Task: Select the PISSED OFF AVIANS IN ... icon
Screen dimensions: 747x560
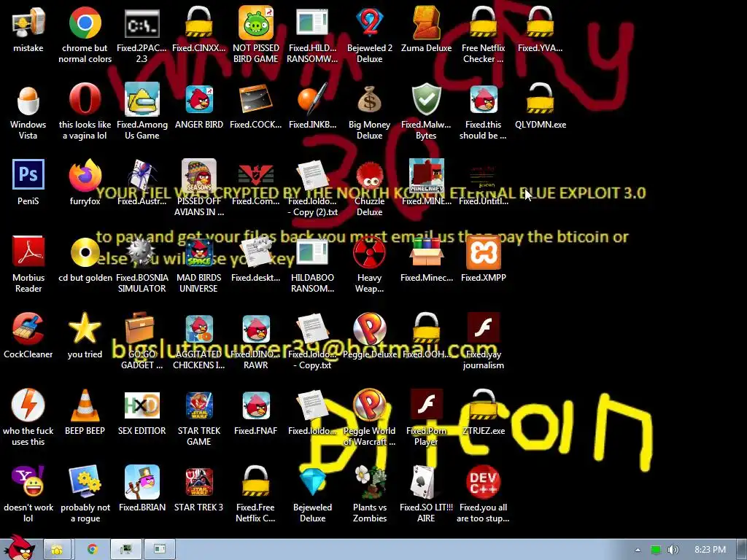Action: tap(199, 176)
